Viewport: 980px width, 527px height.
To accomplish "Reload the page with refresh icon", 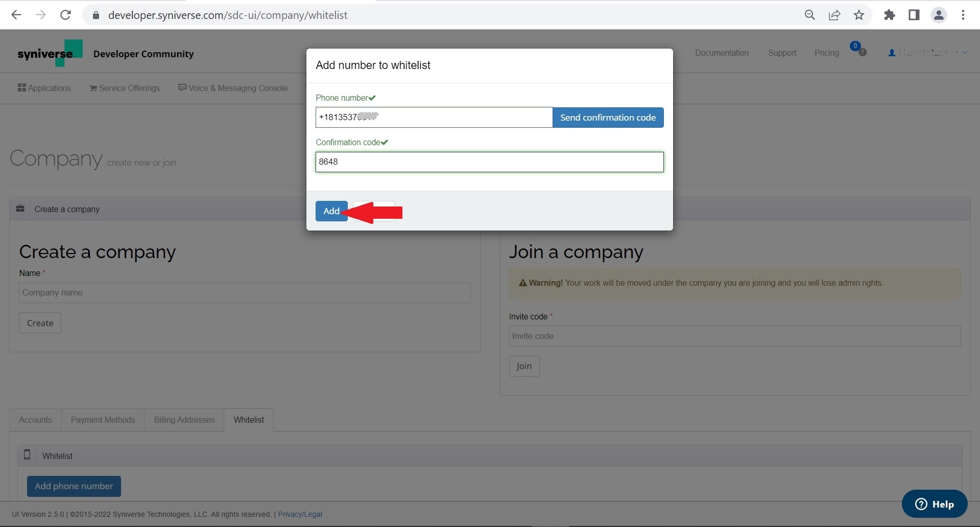I will click(x=65, y=15).
